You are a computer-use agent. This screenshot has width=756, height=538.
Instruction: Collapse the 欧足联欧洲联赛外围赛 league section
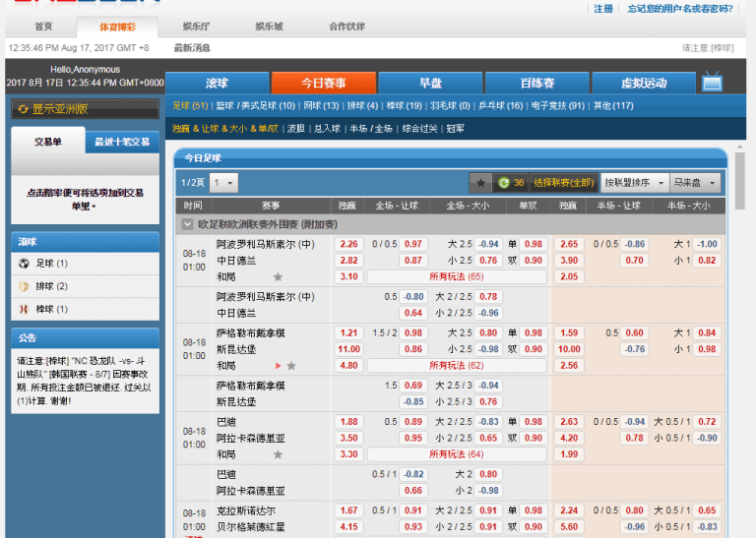click(x=188, y=224)
